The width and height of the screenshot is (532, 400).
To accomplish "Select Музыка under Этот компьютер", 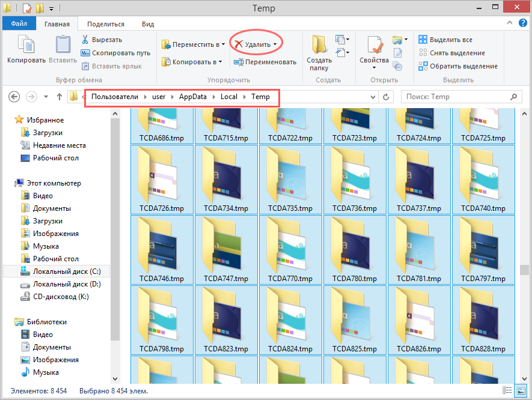I will [x=46, y=246].
